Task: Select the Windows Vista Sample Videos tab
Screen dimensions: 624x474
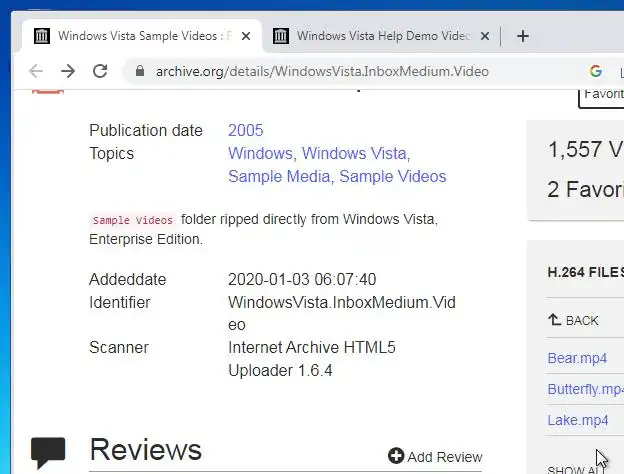Action: point(140,36)
